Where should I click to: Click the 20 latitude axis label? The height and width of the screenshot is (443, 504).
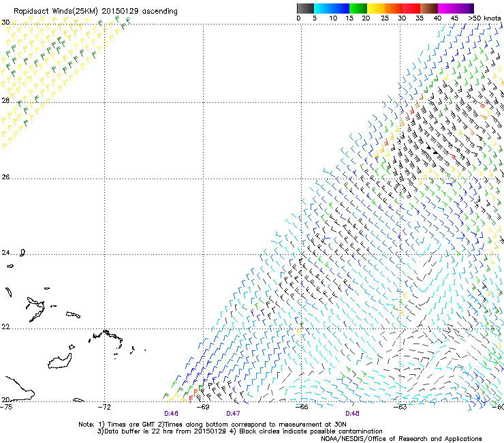5,399
